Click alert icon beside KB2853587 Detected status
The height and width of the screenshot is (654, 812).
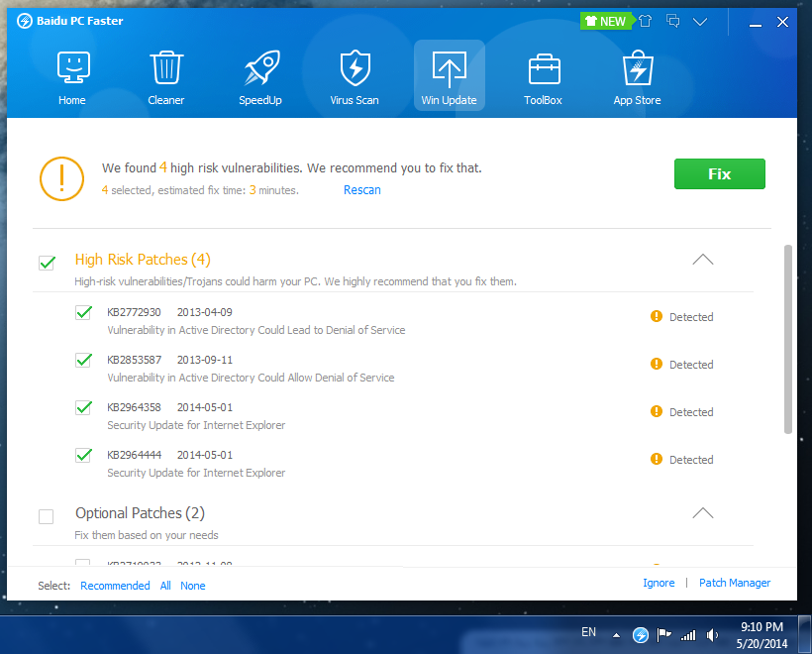[657, 364]
